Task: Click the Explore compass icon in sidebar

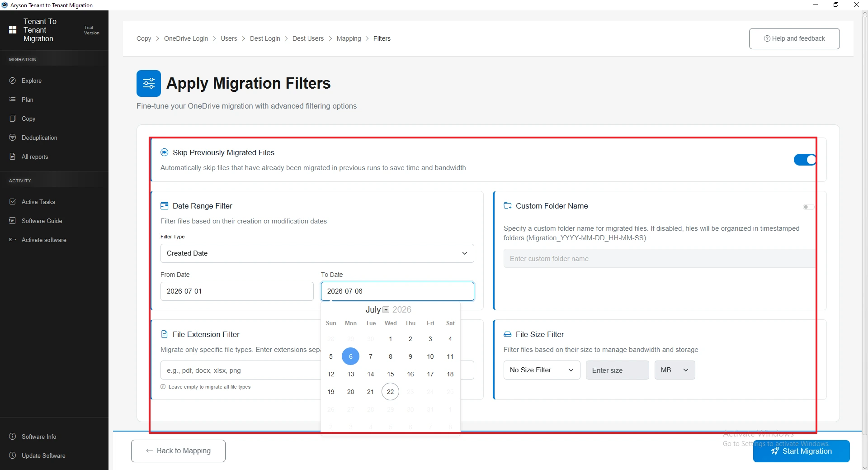Action: click(13, 81)
